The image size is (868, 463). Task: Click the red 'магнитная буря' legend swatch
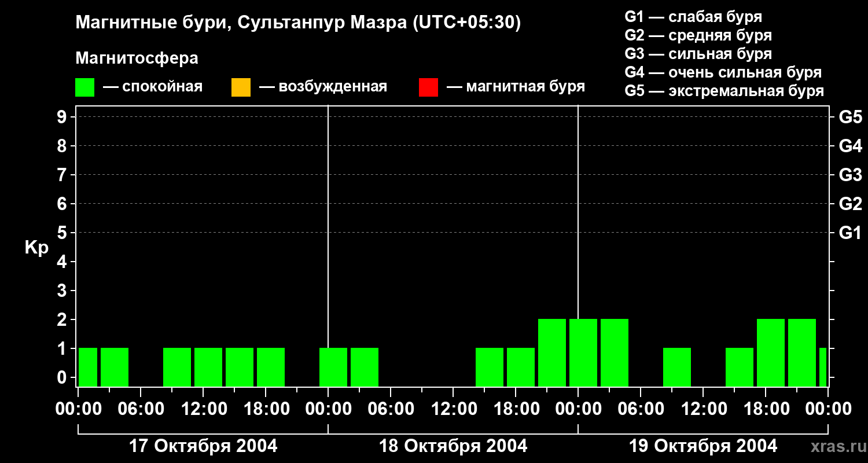(x=428, y=87)
